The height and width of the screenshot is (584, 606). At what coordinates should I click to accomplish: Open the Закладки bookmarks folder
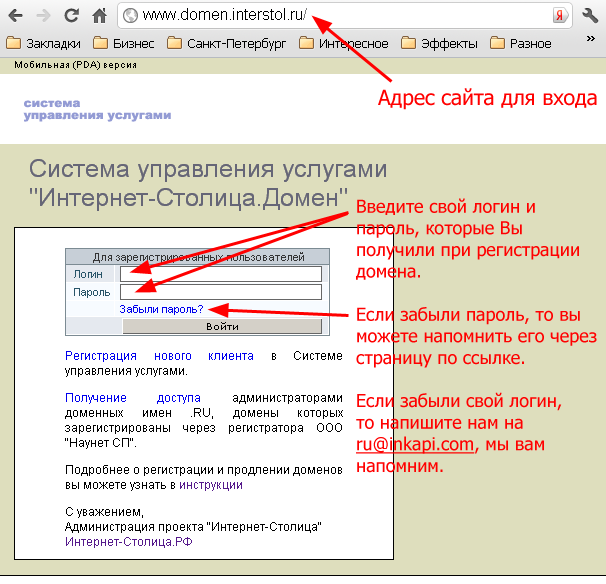pos(44,43)
